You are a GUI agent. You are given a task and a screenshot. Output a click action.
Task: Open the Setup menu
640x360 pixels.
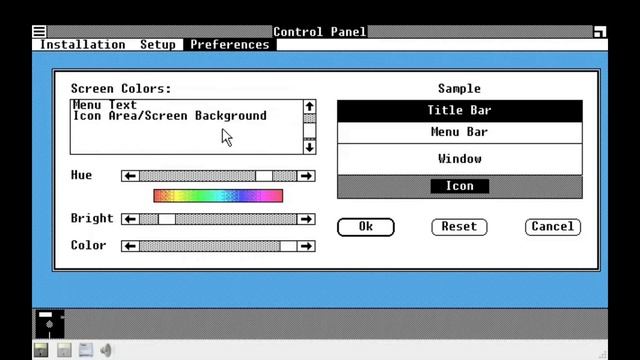pos(158,44)
